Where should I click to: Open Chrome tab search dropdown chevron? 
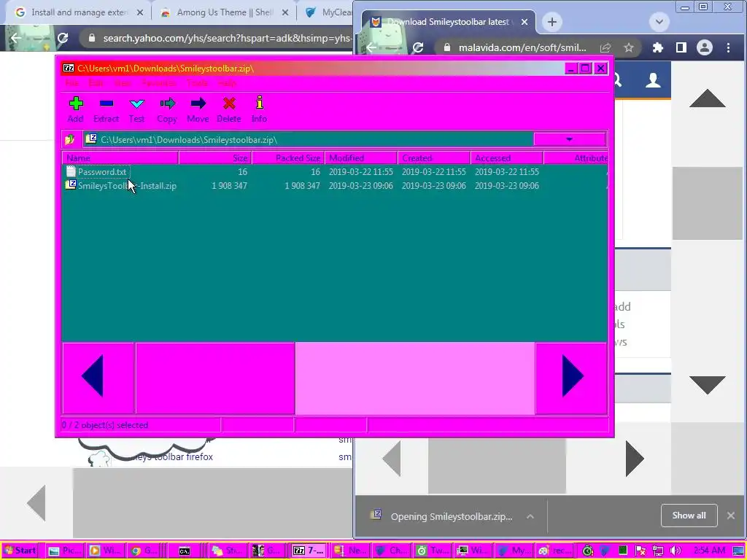659,22
